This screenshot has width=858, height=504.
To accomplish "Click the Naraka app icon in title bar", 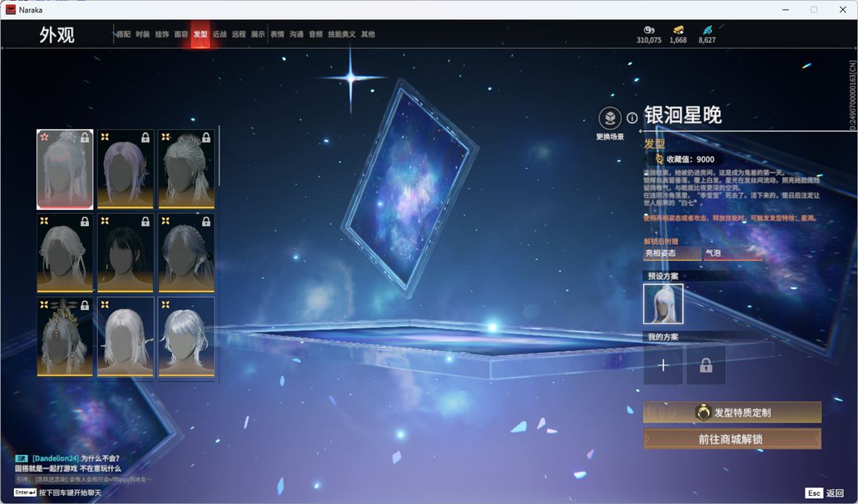I will pos(10,10).
